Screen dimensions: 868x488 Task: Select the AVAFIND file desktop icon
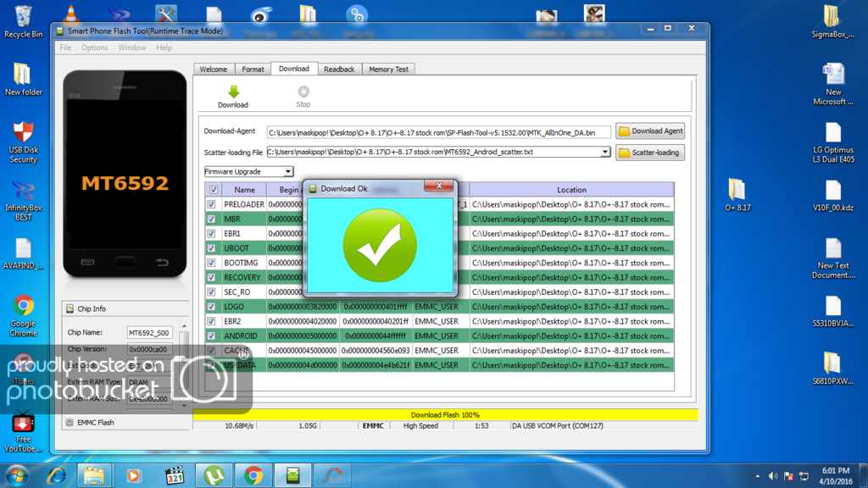point(23,253)
